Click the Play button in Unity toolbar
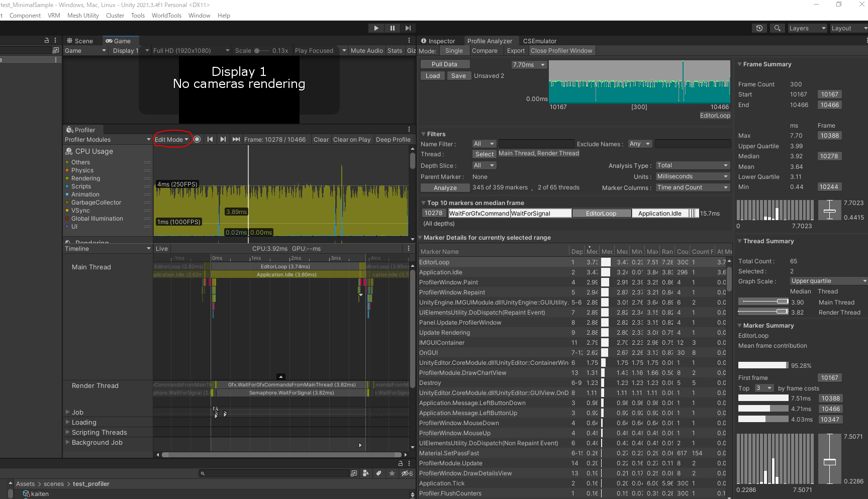868x499 pixels. [376, 28]
